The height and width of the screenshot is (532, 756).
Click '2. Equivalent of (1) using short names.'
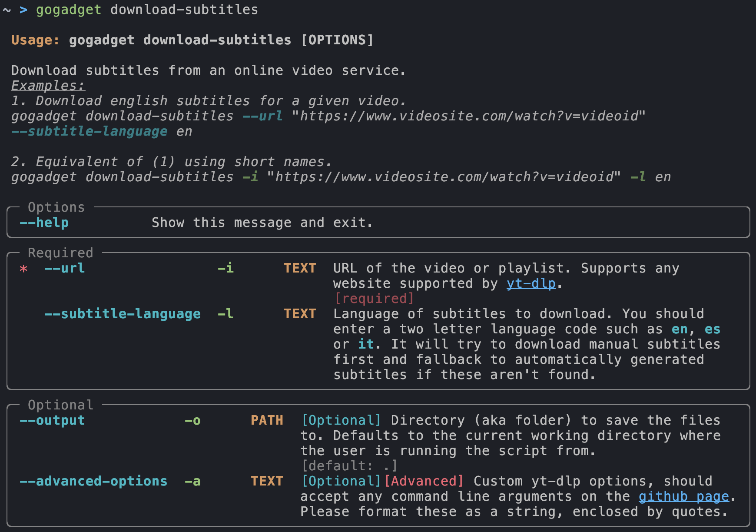click(172, 162)
